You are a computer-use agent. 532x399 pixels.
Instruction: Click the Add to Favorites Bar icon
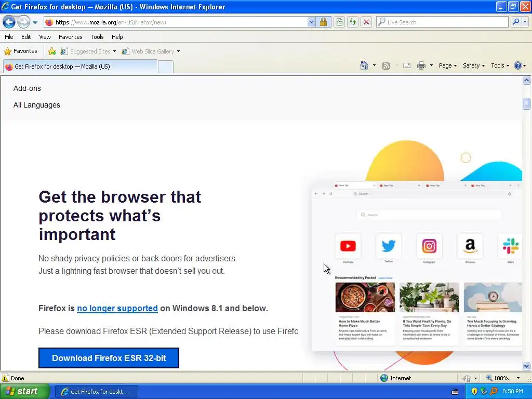click(x=52, y=51)
